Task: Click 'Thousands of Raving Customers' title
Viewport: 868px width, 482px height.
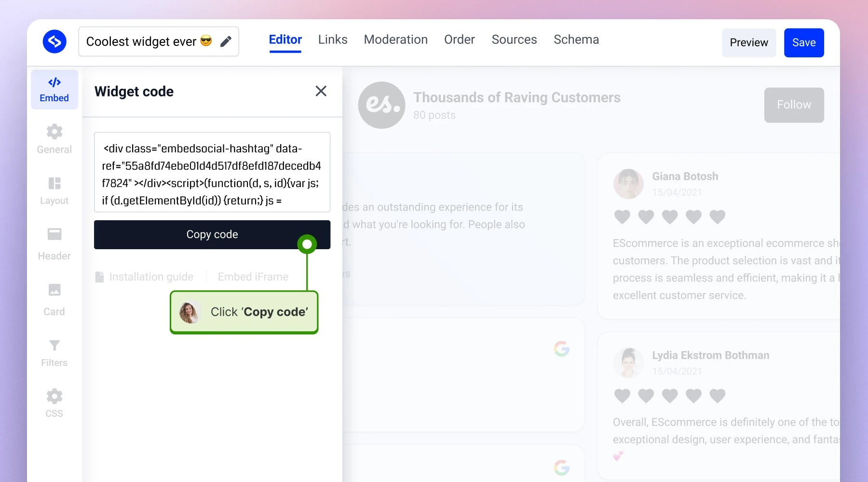Action: [517, 97]
